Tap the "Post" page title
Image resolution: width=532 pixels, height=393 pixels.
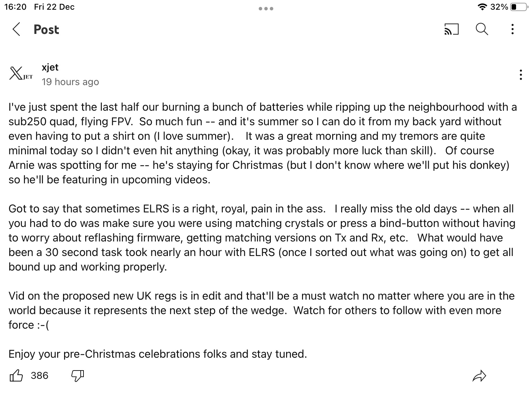click(x=46, y=30)
